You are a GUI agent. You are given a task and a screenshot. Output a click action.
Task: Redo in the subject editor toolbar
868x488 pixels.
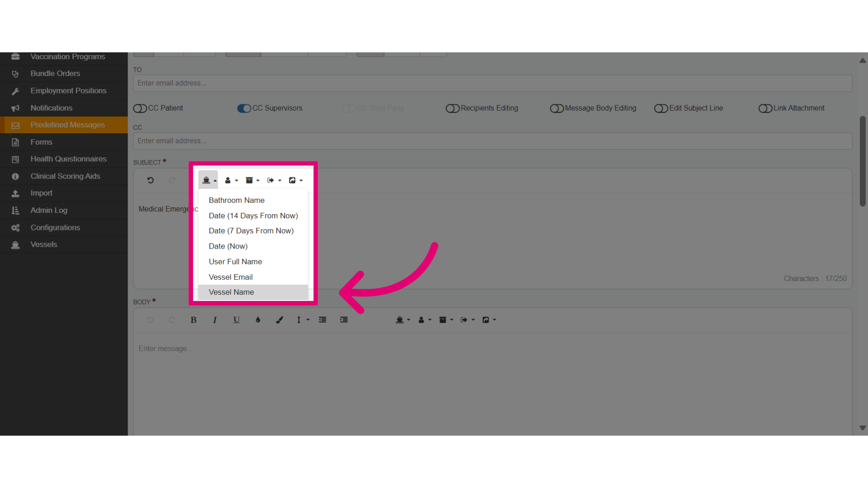(172, 180)
